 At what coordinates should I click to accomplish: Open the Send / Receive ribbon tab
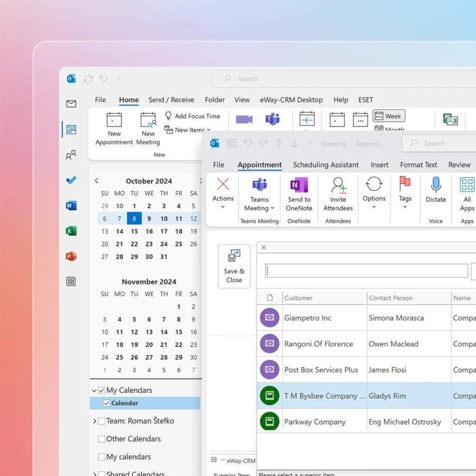click(171, 100)
